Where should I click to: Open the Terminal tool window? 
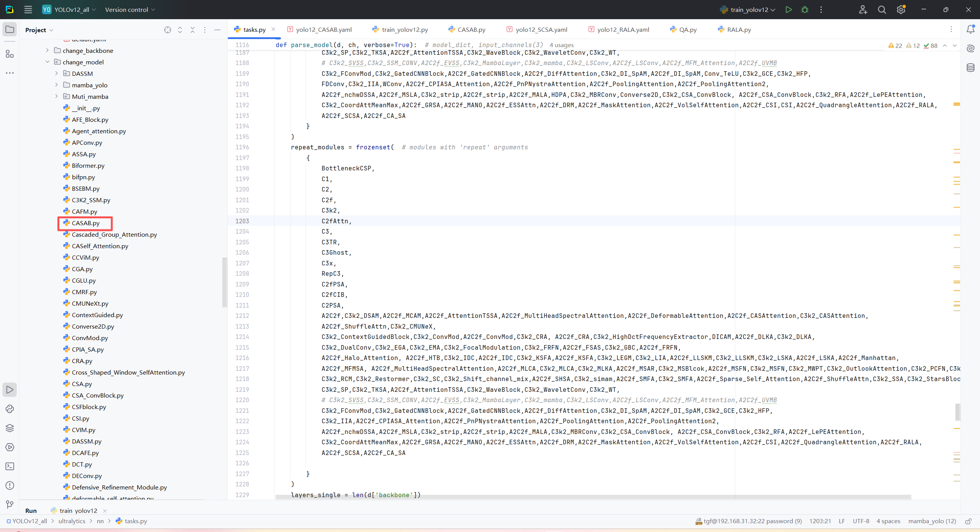point(10,466)
